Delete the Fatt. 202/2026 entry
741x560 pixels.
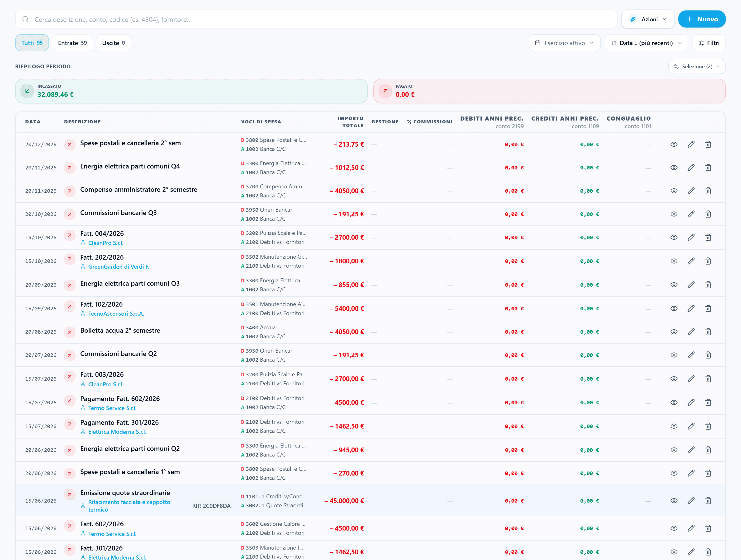(708, 261)
